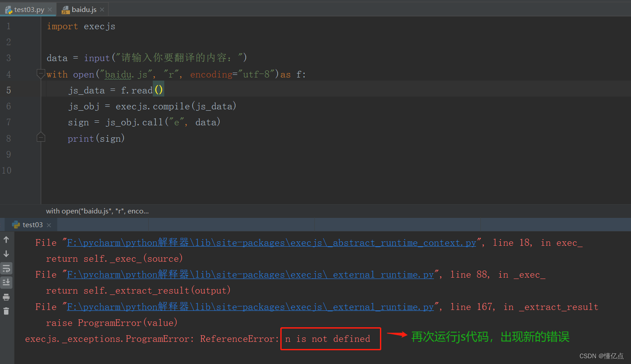Navigate up the stack trace
Image resolution: width=631 pixels, height=364 pixels.
(x=6, y=240)
